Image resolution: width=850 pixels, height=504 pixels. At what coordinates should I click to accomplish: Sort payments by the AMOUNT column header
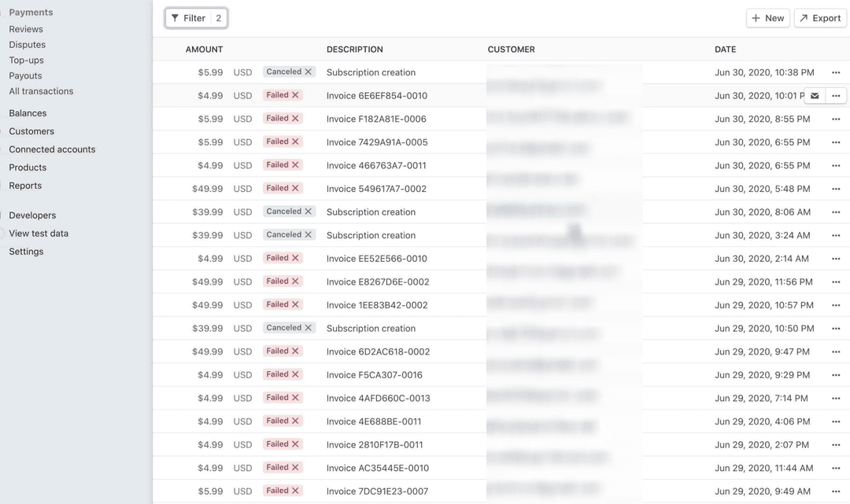pos(204,49)
